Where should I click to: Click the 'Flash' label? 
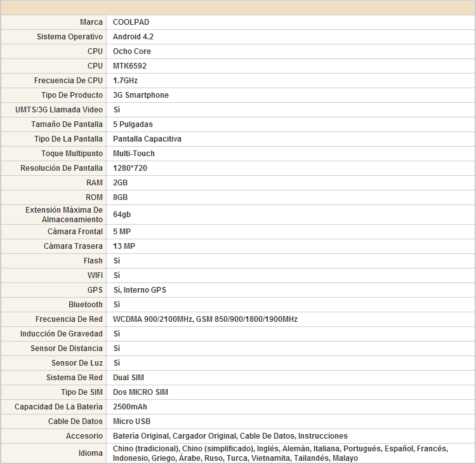[x=93, y=260]
